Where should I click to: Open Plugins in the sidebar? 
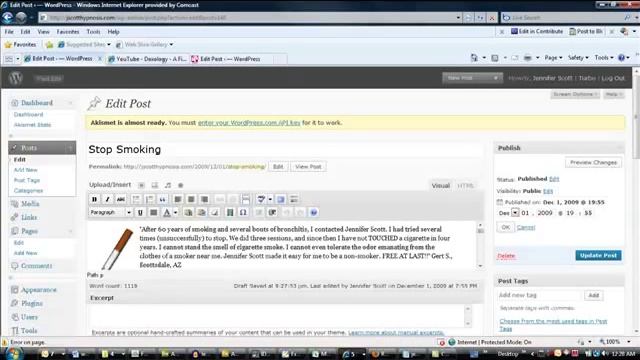point(32,303)
